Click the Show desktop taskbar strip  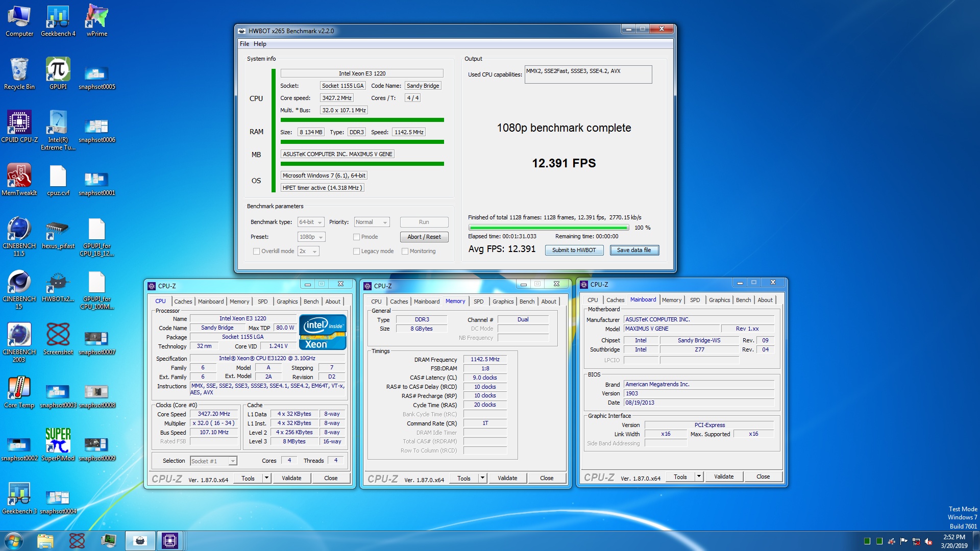976,541
